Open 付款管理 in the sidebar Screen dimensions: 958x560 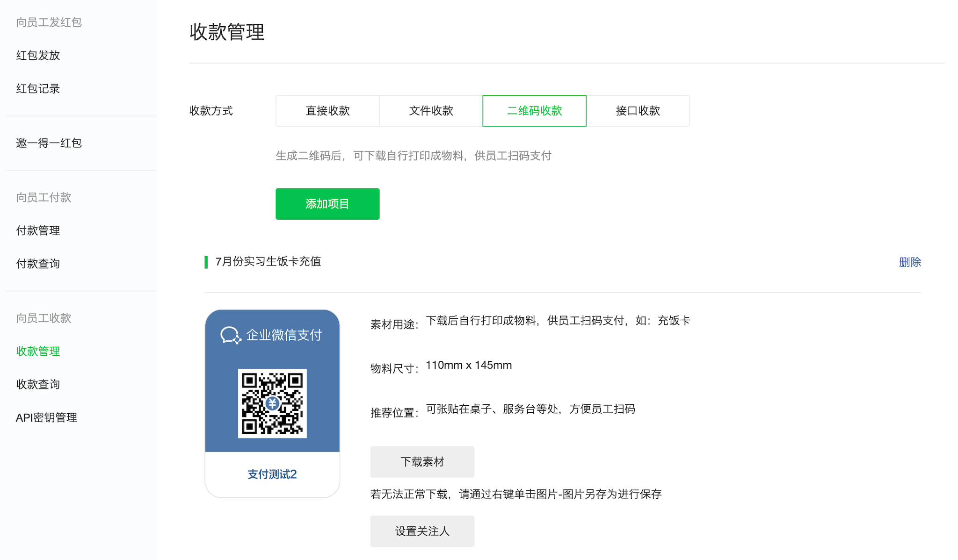pyautogui.click(x=38, y=230)
